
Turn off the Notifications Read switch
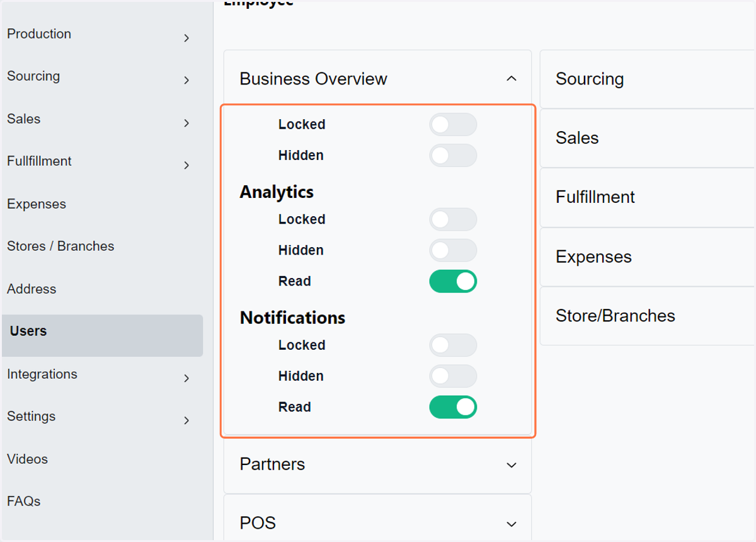pos(453,407)
